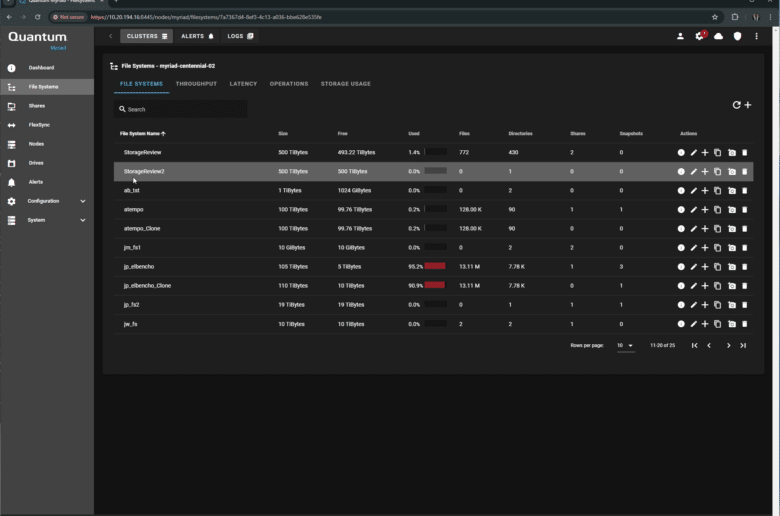Open Nodes in sidebar

pos(47,144)
